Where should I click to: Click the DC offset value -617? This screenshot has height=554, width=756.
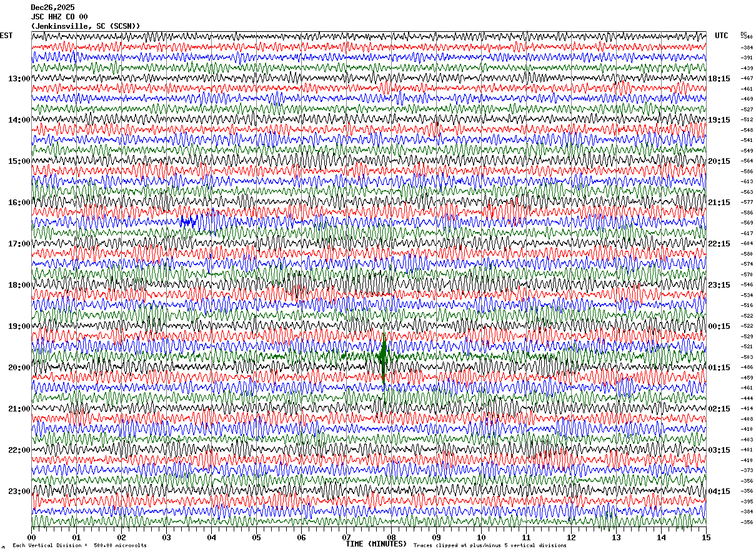[x=747, y=233]
